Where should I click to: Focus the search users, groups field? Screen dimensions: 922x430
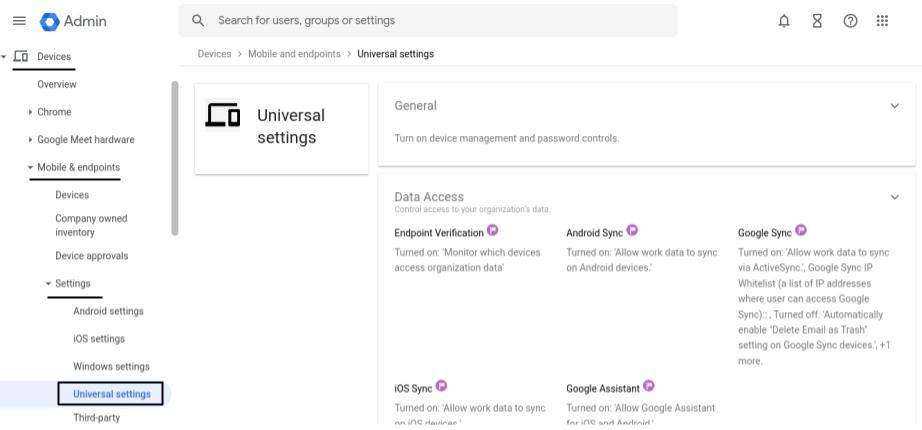point(428,21)
